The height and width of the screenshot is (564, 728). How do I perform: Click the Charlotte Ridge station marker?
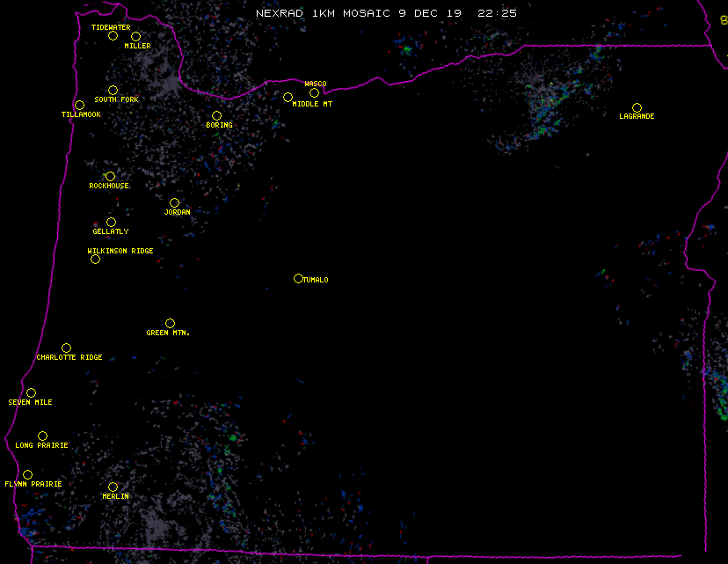pos(66,348)
